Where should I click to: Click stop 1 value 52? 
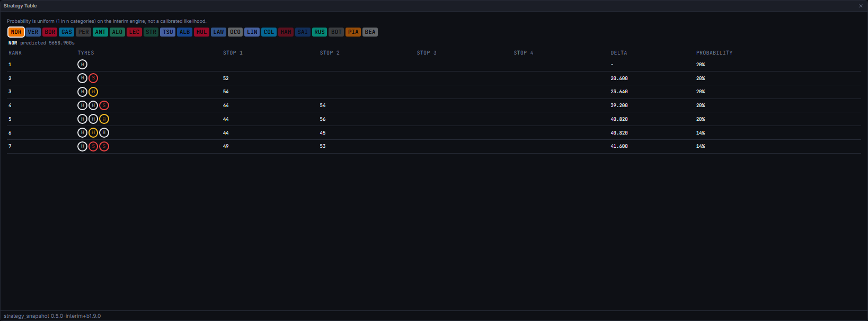click(x=226, y=78)
